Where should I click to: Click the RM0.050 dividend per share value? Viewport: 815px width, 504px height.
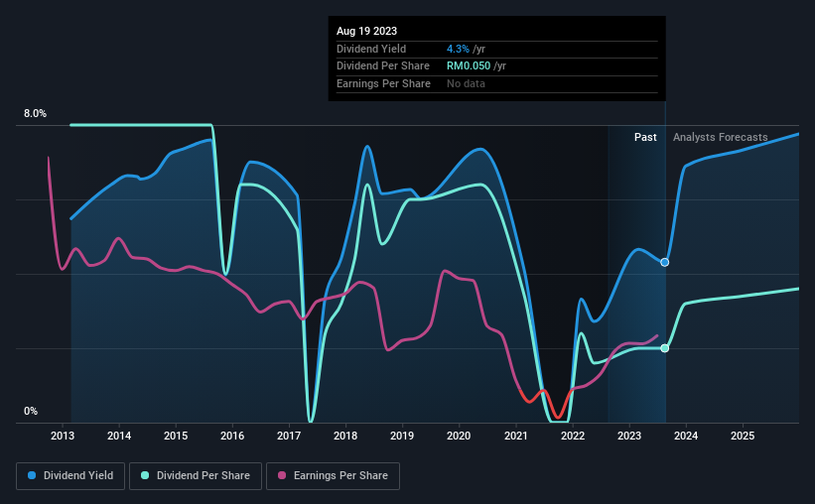point(469,66)
